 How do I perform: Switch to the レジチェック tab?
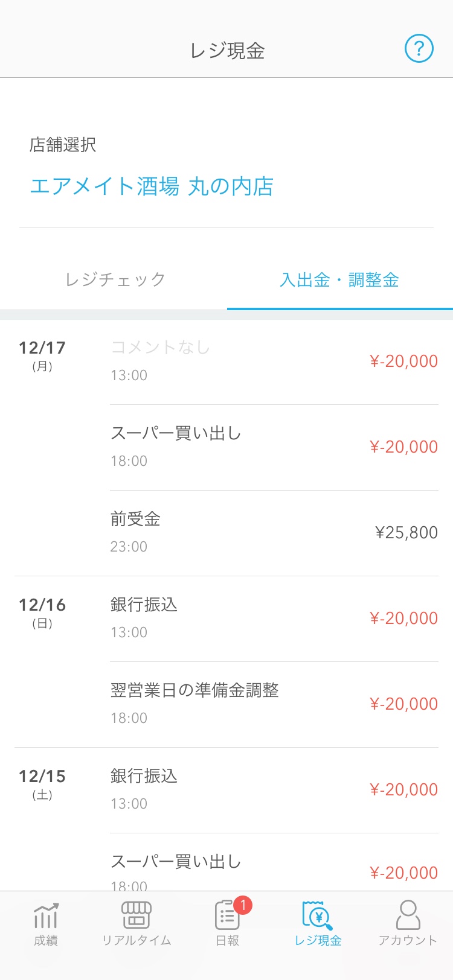coord(115,279)
